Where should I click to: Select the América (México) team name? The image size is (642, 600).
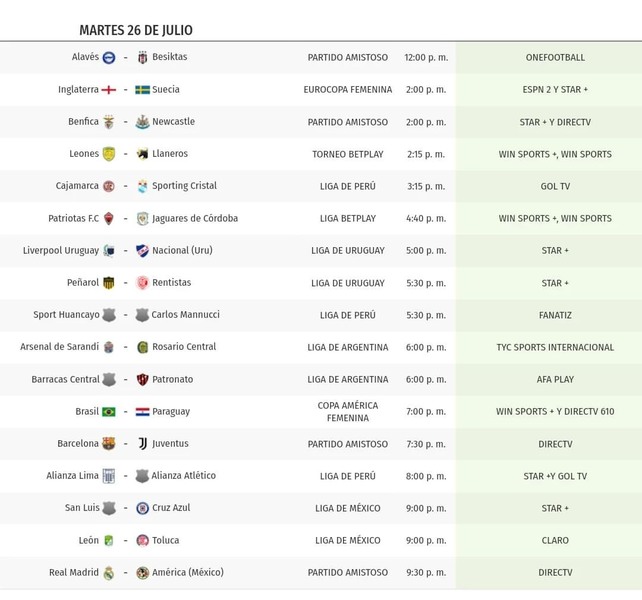tap(188, 572)
